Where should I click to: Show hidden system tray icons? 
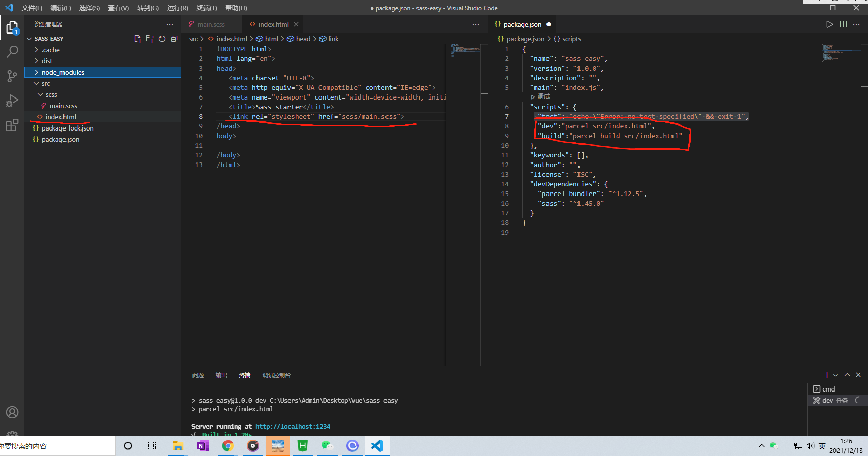[x=761, y=446]
